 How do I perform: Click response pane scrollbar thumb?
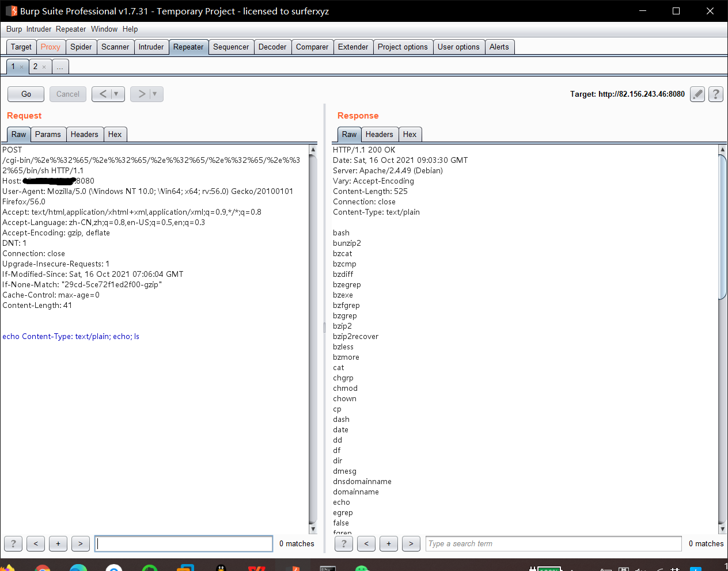tap(723, 227)
